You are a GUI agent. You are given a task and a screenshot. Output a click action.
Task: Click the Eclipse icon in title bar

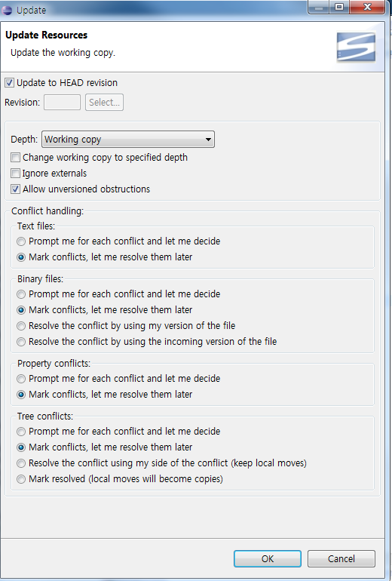point(7,10)
